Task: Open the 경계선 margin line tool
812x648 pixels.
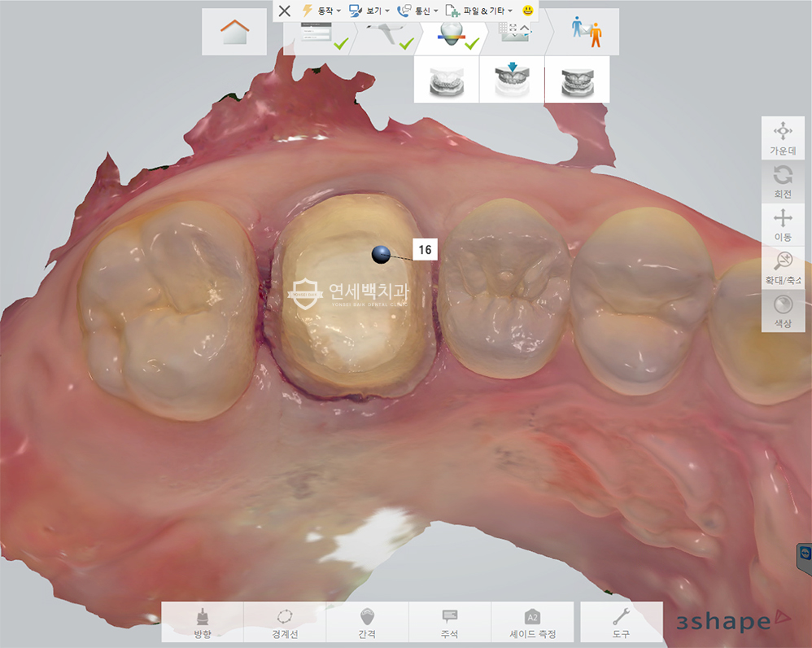Action: [x=285, y=622]
